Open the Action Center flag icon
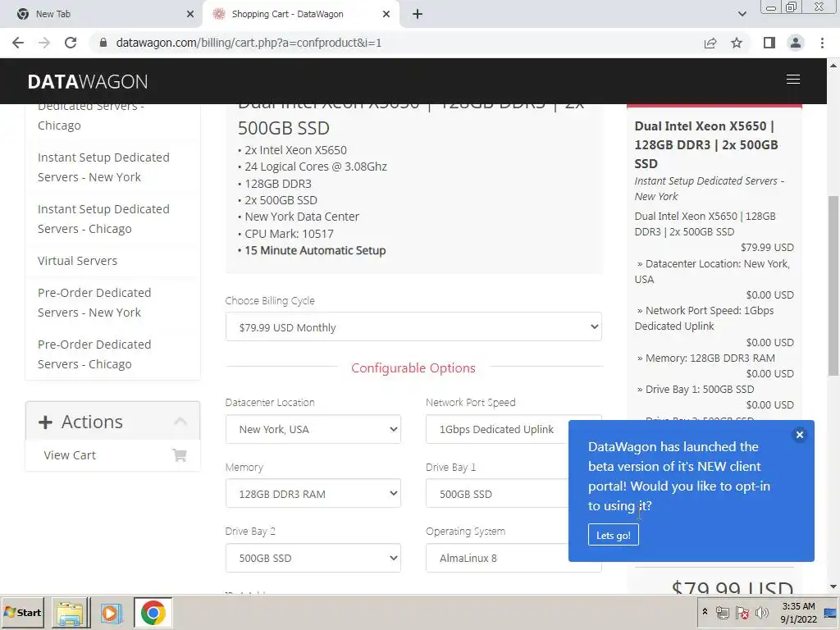This screenshot has height=630, width=840. tap(742, 614)
